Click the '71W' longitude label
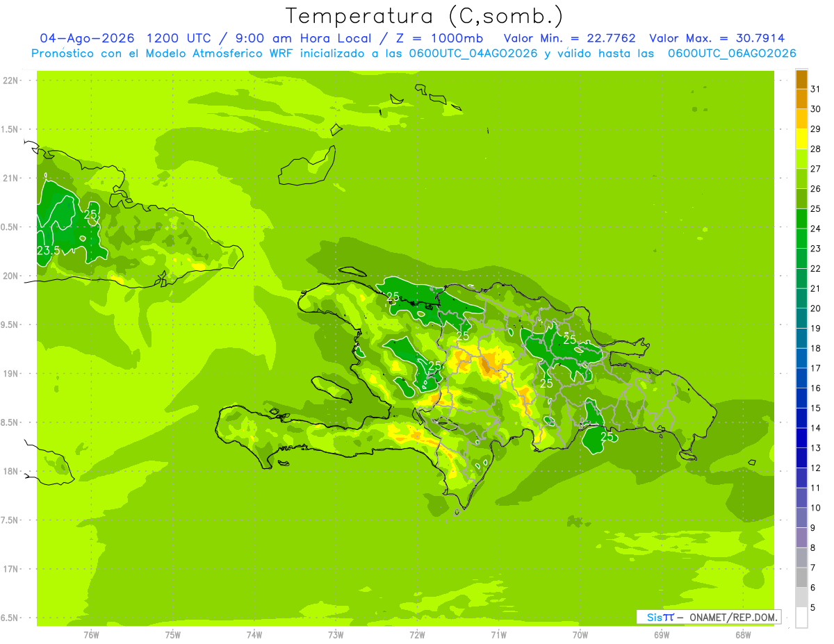 pos(498,634)
